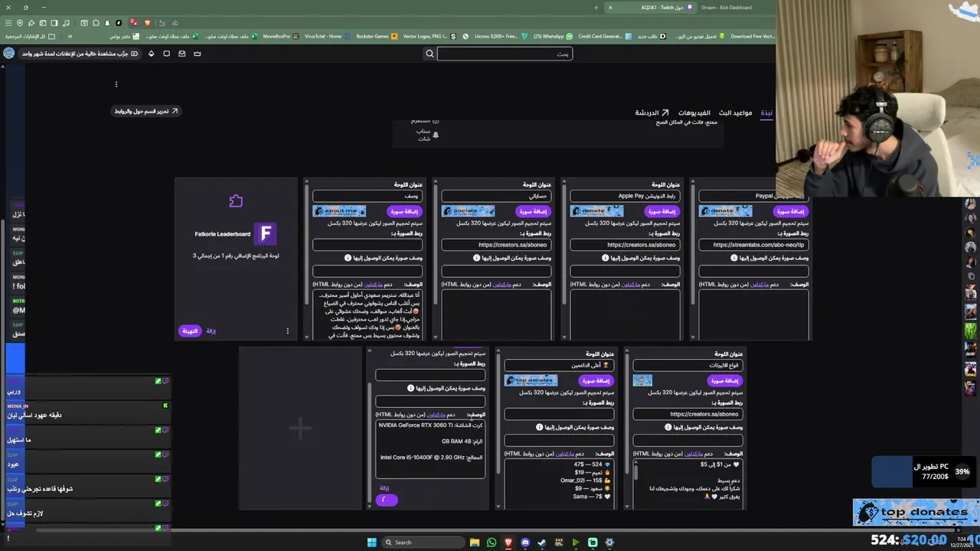Click the NVIDIA GeForce specs description area
Viewport: 980px width, 551px height.
pos(430,449)
